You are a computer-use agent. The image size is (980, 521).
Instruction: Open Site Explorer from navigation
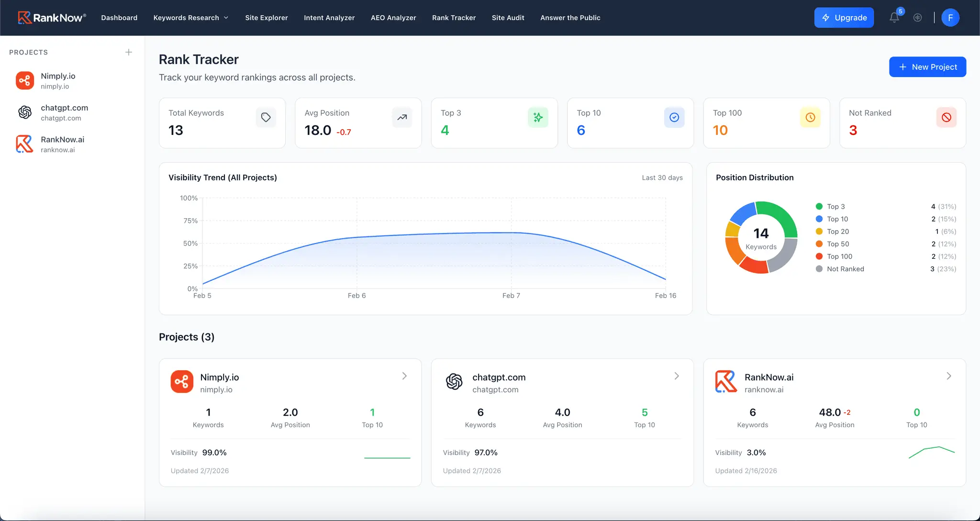pos(267,18)
